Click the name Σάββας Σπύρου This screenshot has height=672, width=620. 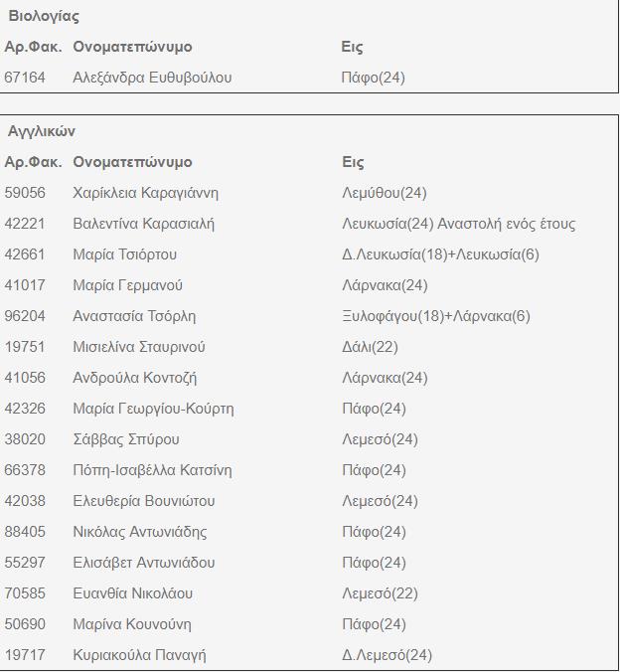[x=126, y=439]
